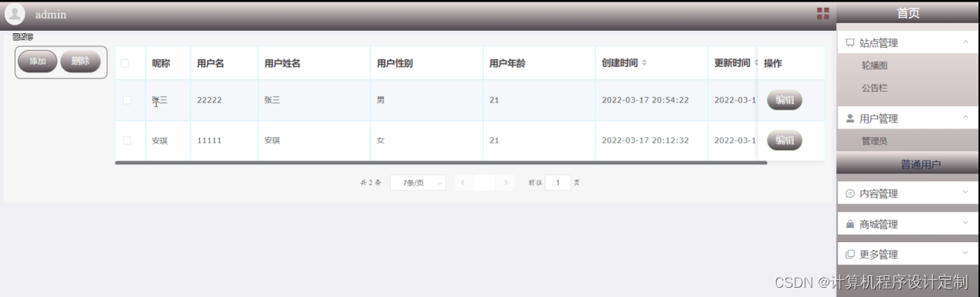Viewport: 980px width, 297px height.
Task: Click the 用户年龄 column header
Action: pos(507,63)
